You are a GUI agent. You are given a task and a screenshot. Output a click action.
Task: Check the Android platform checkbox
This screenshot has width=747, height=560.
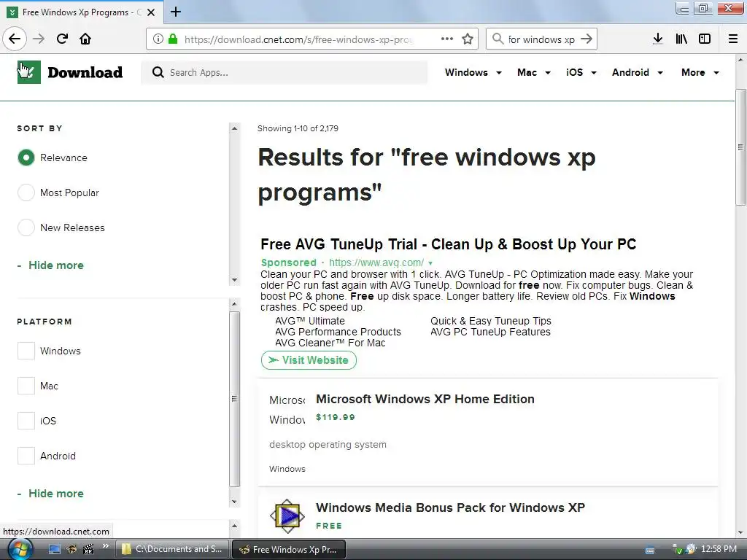click(26, 456)
